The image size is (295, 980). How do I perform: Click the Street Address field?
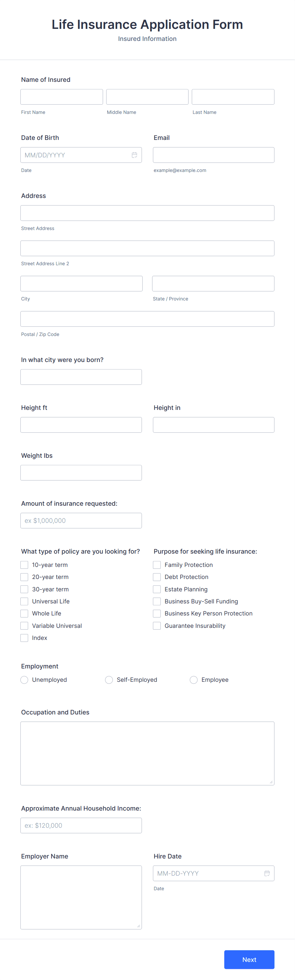click(x=147, y=213)
